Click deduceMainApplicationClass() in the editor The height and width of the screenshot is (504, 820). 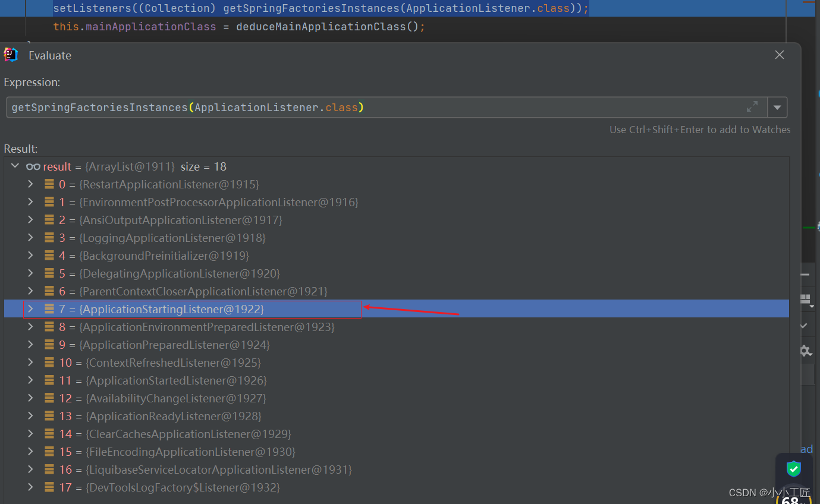(329, 27)
